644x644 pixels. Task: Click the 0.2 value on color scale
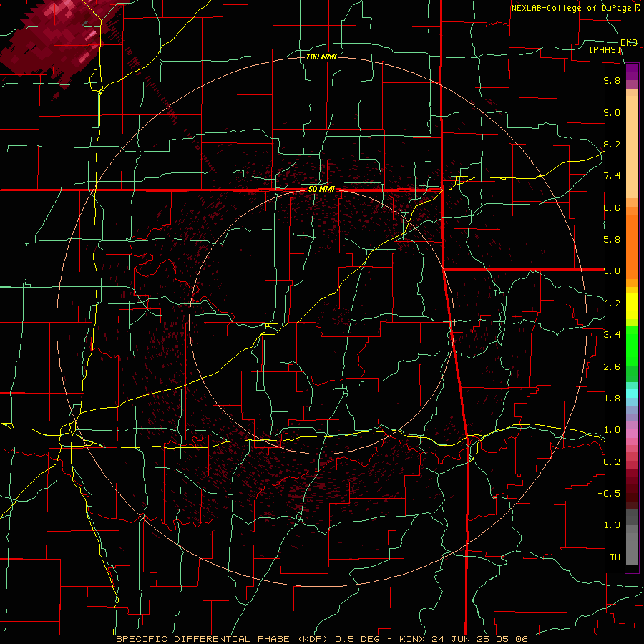pyautogui.click(x=612, y=462)
